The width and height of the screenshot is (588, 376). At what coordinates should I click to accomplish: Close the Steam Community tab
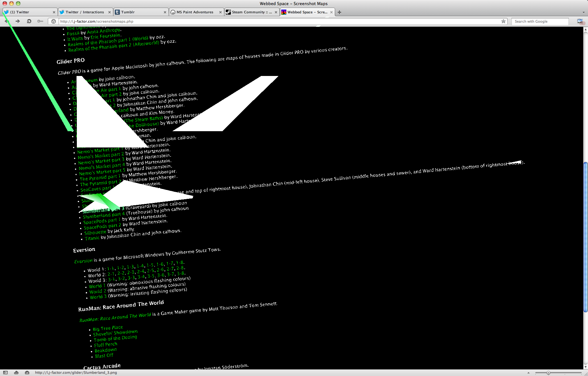(276, 12)
